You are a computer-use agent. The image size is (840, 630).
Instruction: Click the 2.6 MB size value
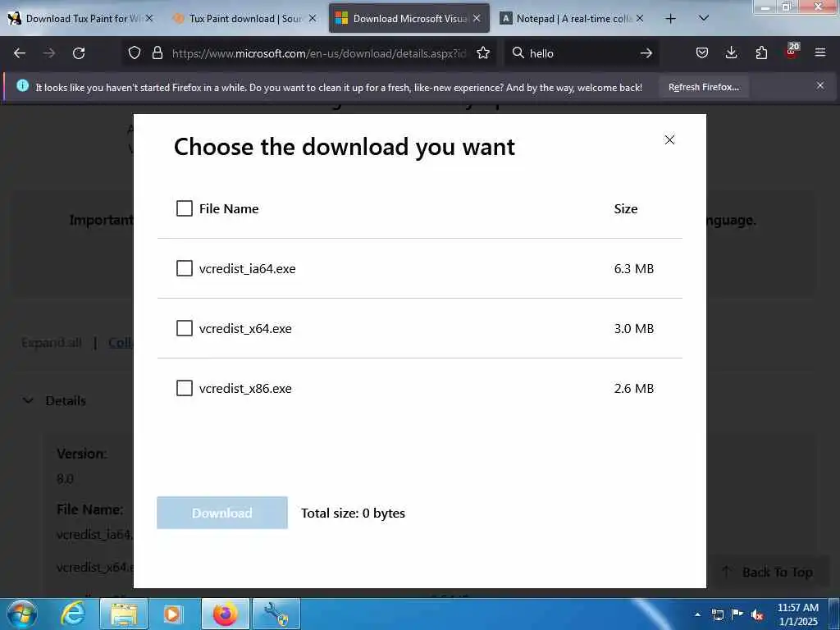coord(634,388)
